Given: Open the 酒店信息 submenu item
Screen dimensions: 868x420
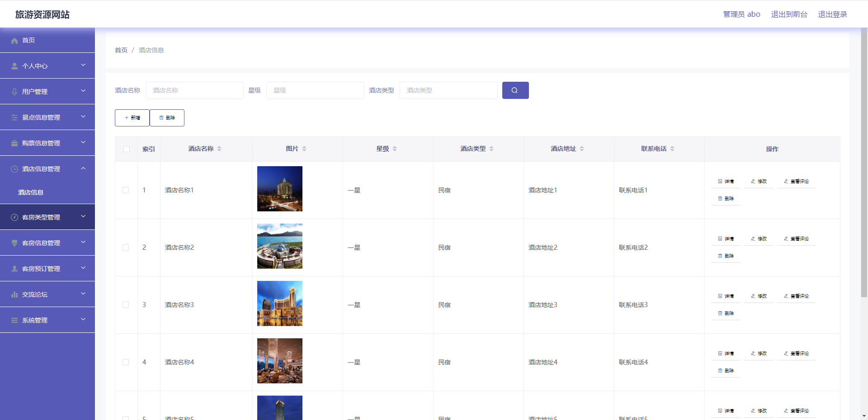Looking at the screenshot, I should click(31, 192).
